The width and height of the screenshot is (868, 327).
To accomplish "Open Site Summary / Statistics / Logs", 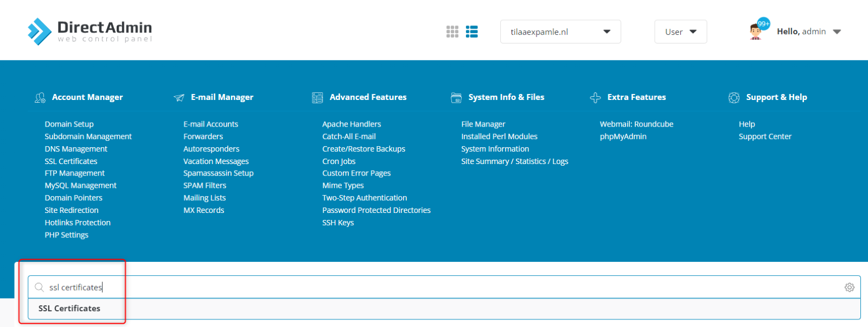I will pyautogui.click(x=514, y=161).
